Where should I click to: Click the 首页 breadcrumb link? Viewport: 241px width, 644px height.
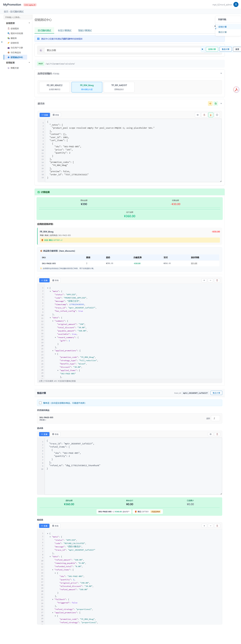coord(6,12)
